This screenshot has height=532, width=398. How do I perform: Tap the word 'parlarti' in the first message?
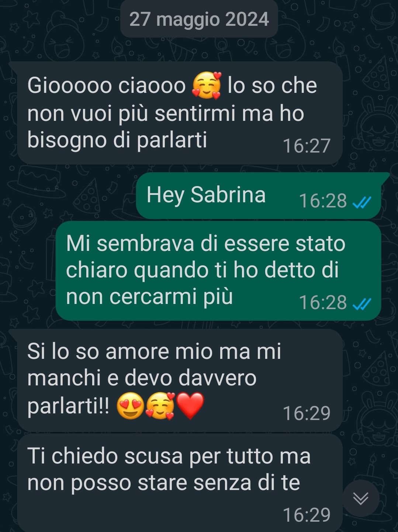[172, 141]
